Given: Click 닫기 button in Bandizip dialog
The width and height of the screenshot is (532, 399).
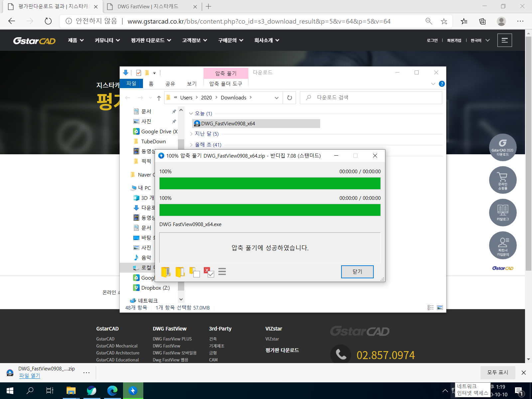Looking at the screenshot, I should 357,272.
